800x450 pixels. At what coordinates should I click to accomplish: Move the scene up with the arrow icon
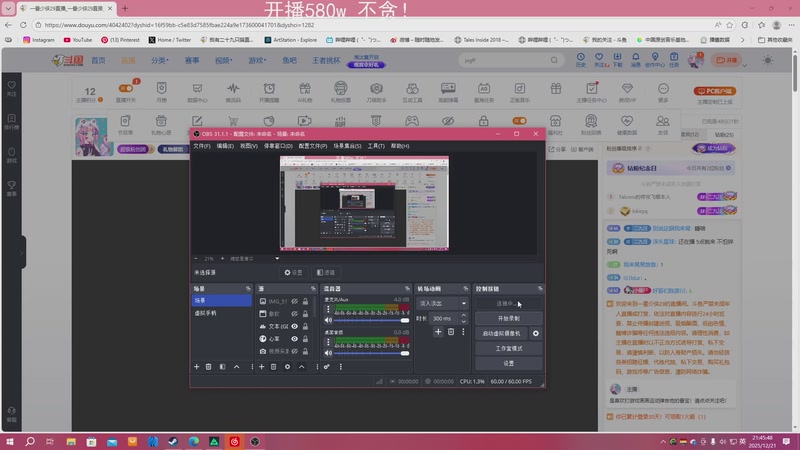[237, 367]
